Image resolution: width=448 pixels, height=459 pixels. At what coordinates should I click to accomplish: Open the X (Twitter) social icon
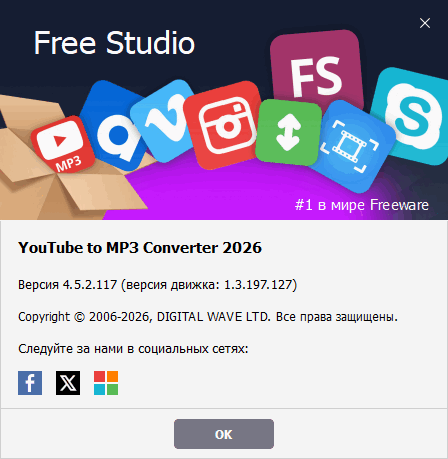pos(68,383)
